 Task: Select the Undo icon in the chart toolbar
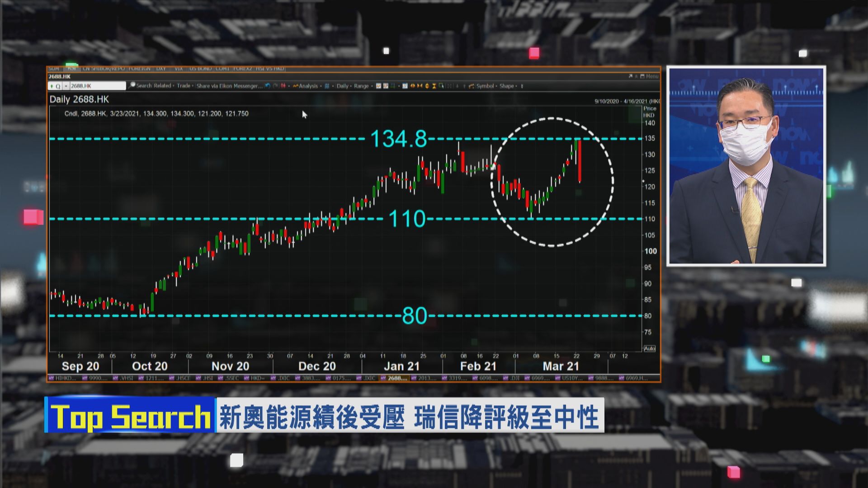coord(268,86)
